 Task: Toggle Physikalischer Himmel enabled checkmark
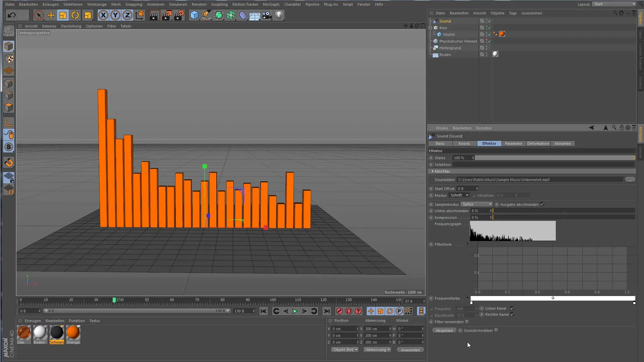point(490,41)
